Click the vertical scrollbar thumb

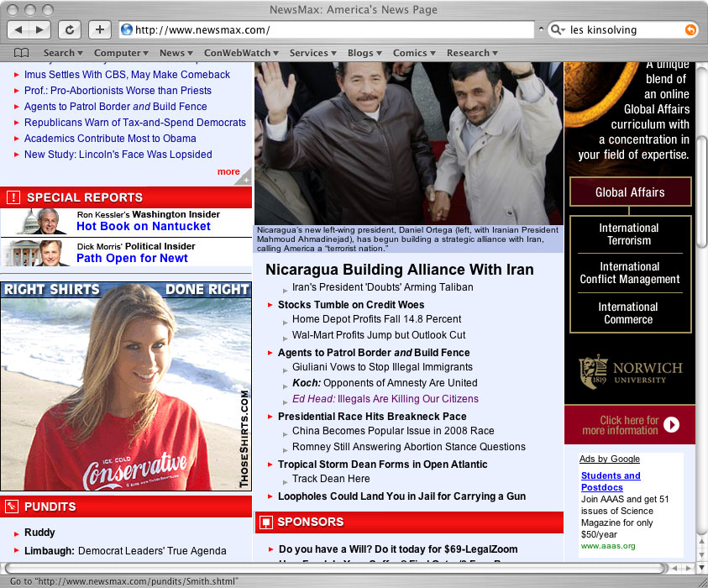(x=701, y=192)
